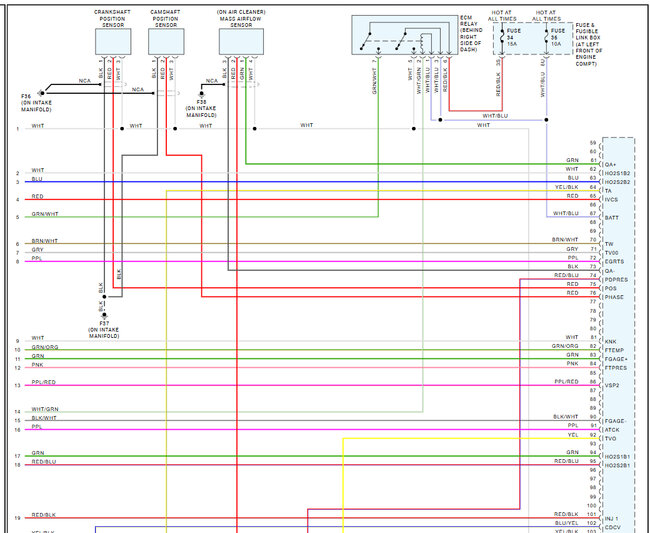Click the 'CDCV' terminal label

612,528
